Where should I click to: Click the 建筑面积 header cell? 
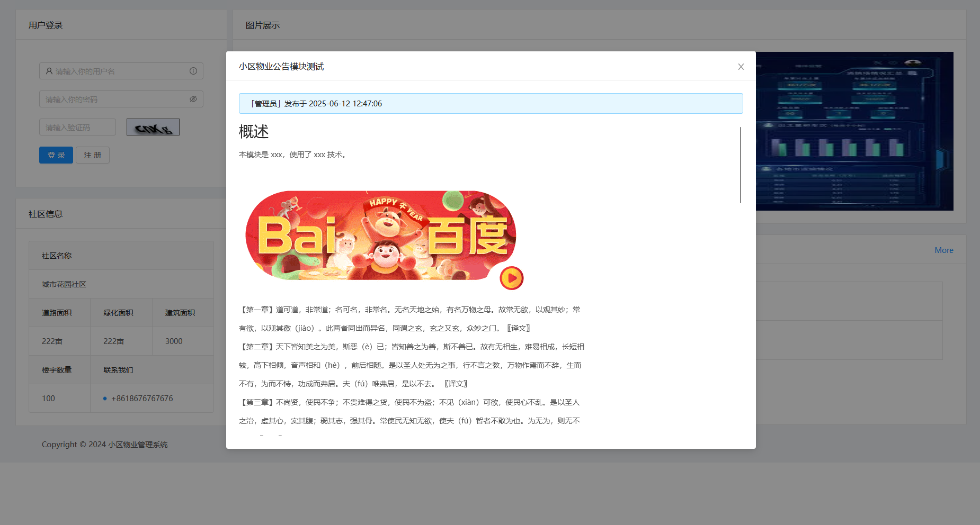pos(183,313)
